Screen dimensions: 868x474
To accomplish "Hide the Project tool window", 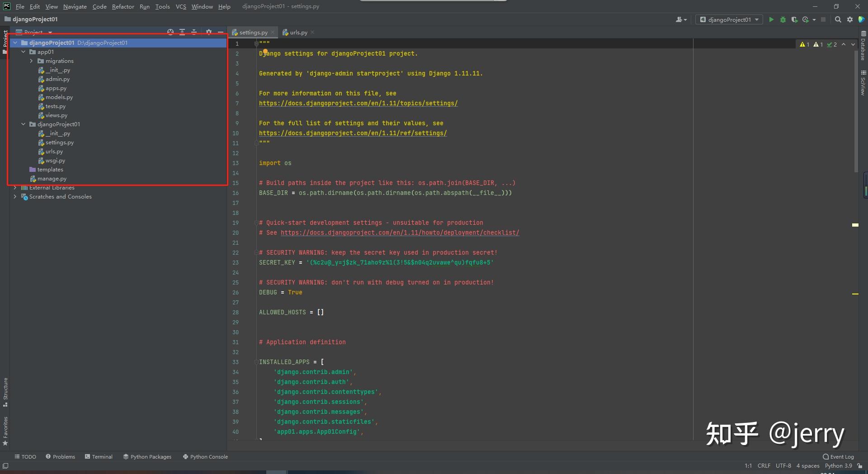I will pos(221,32).
